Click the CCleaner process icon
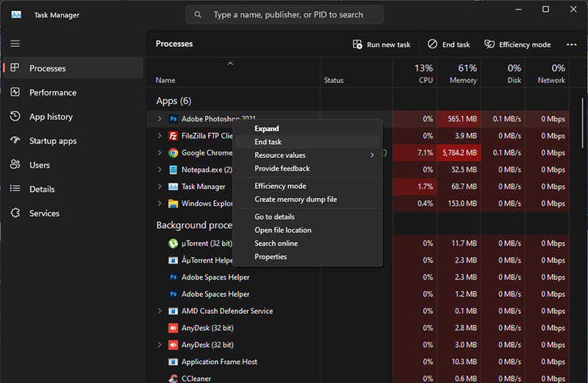The image size is (588, 383). tap(173, 378)
